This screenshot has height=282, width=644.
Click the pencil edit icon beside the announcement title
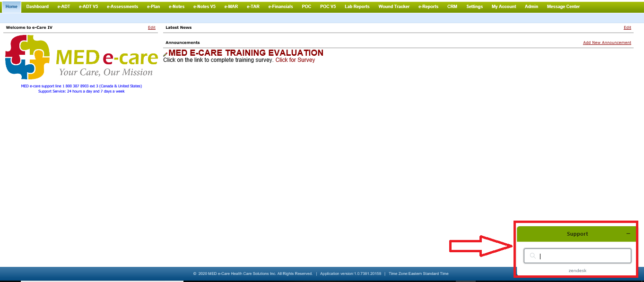point(165,54)
